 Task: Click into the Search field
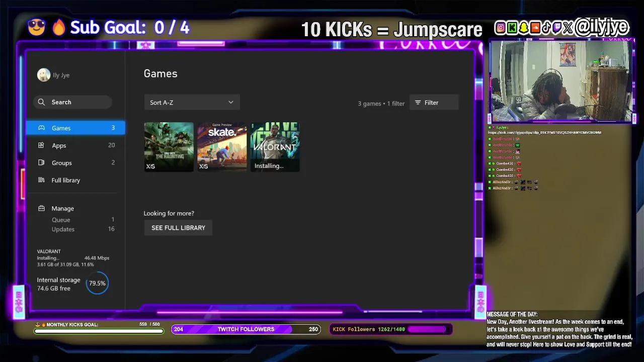click(73, 102)
